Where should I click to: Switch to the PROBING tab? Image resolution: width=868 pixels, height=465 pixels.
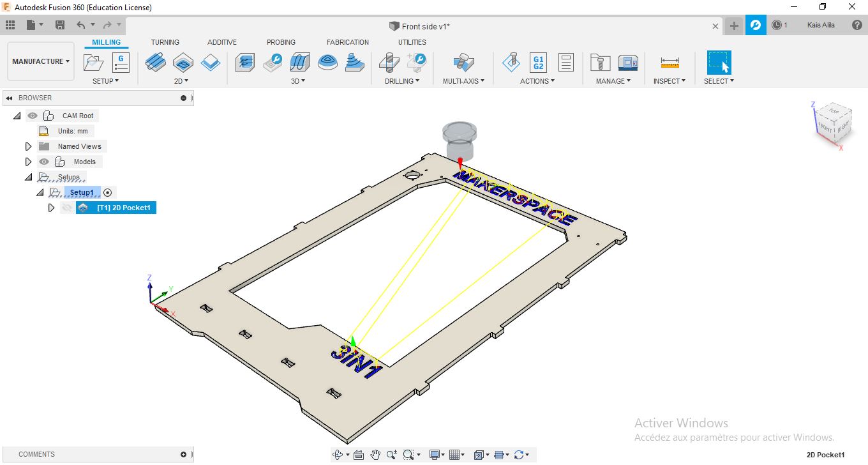coord(281,42)
